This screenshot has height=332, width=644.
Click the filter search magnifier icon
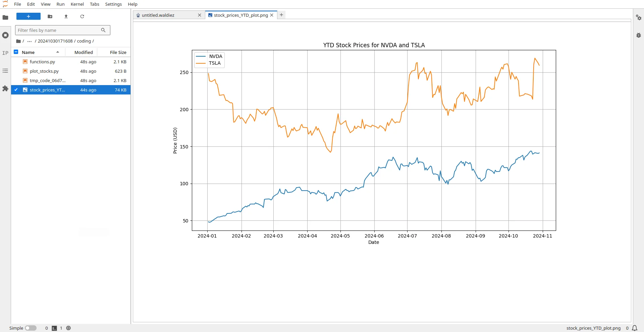tap(103, 30)
